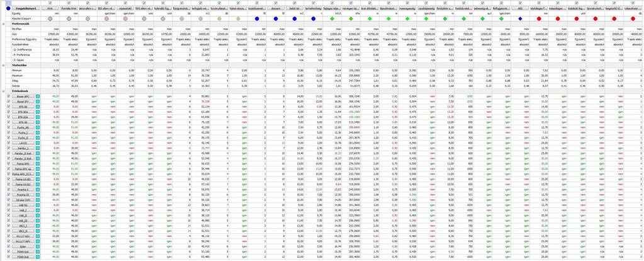
Task: Click the hasmagasság criterion header button
Action: click(407, 8)
